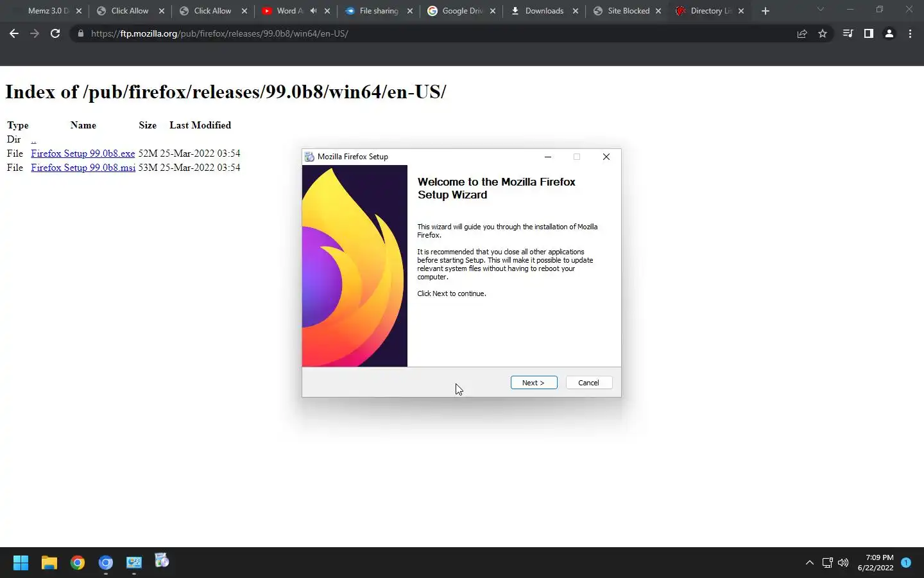Viewport: 924px width, 578px height.
Task: Click 'Click Next to continue.' text
Action: 452,293
